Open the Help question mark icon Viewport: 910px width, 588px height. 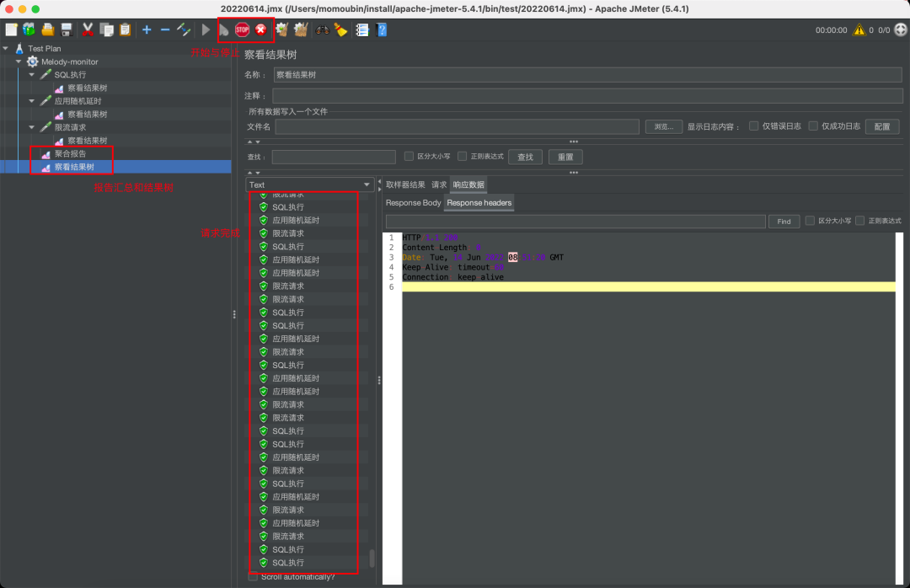point(382,29)
